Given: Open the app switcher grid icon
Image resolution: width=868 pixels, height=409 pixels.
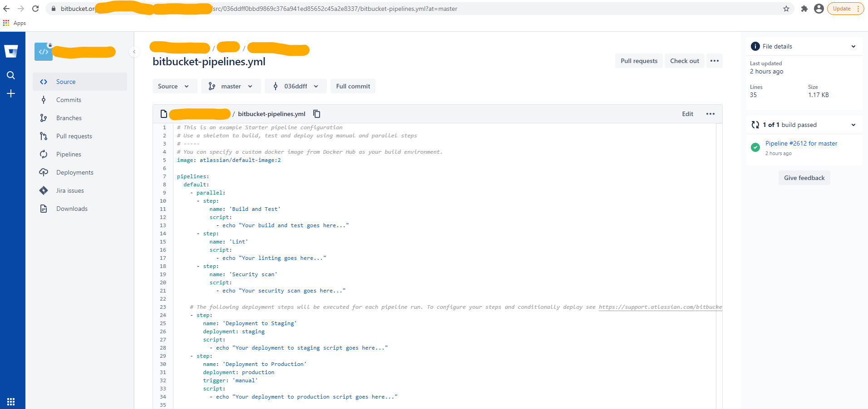Looking at the screenshot, I should point(11,402).
